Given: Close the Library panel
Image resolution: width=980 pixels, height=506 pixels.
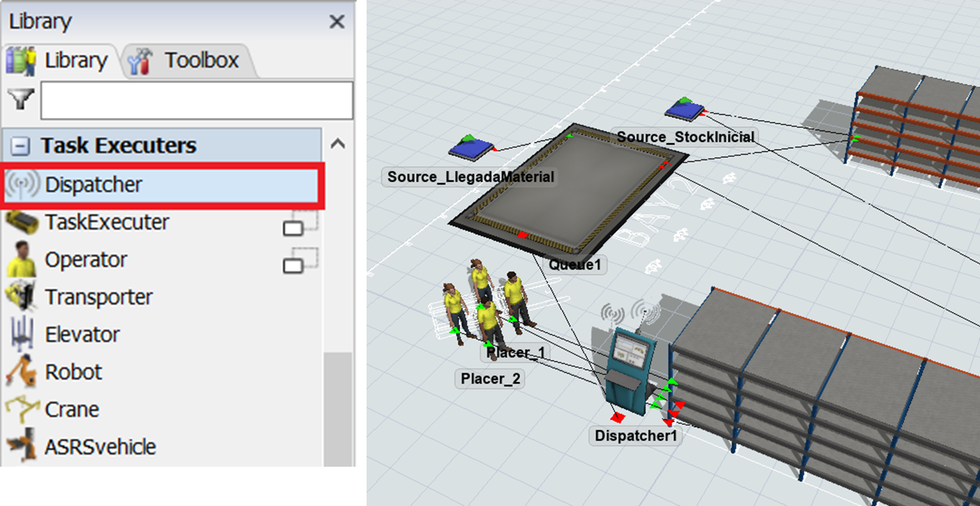Looking at the screenshot, I should [x=337, y=22].
